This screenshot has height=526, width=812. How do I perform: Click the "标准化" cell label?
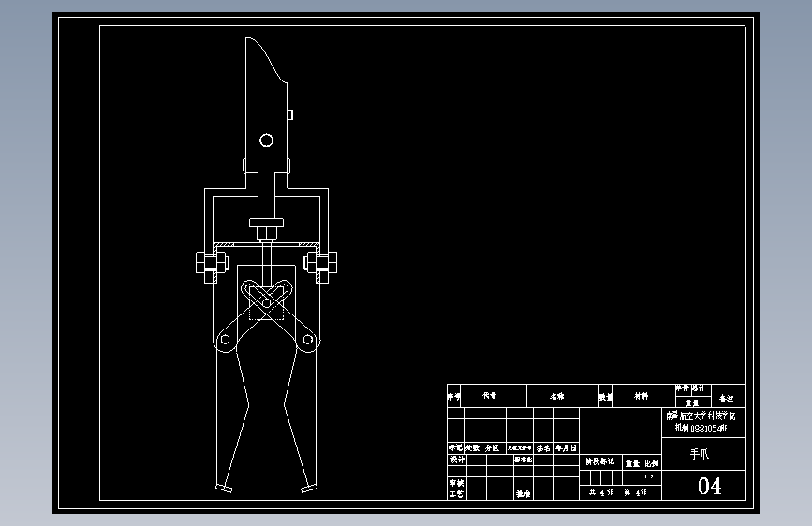523,460
